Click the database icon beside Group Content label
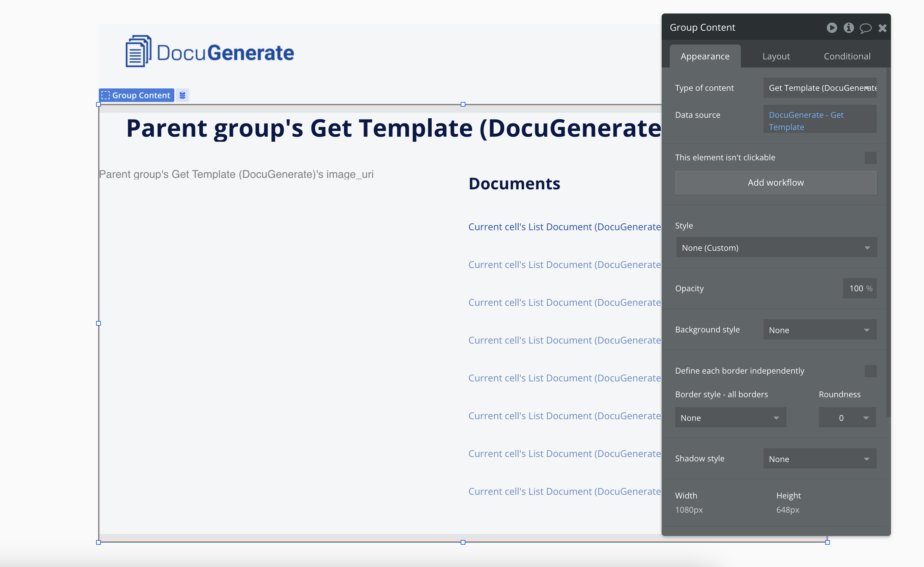The image size is (924, 567). (182, 95)
